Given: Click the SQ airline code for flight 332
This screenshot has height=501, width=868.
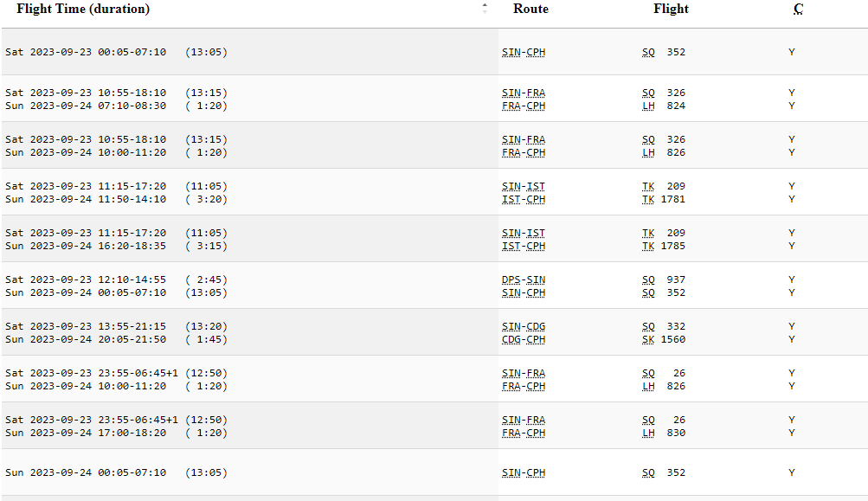Looking at the screenshot, I should pos(648,326).
